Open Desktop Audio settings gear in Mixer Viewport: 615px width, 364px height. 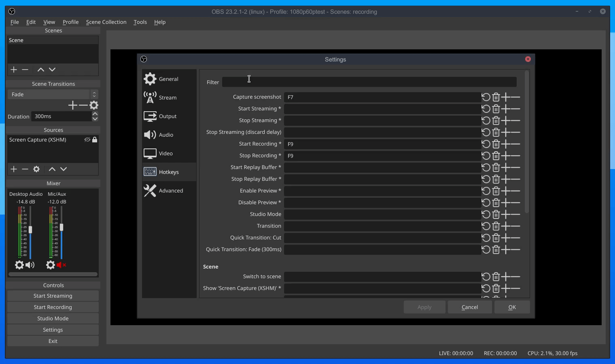(x=19, y=265)
